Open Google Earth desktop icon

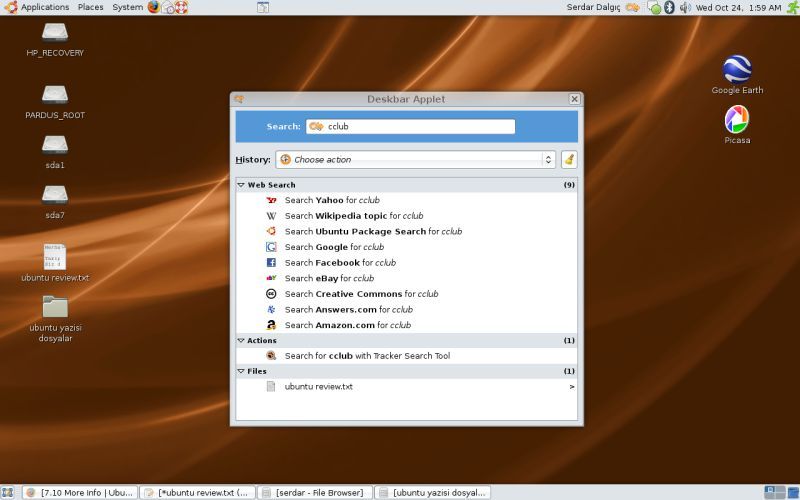[737, 69]
